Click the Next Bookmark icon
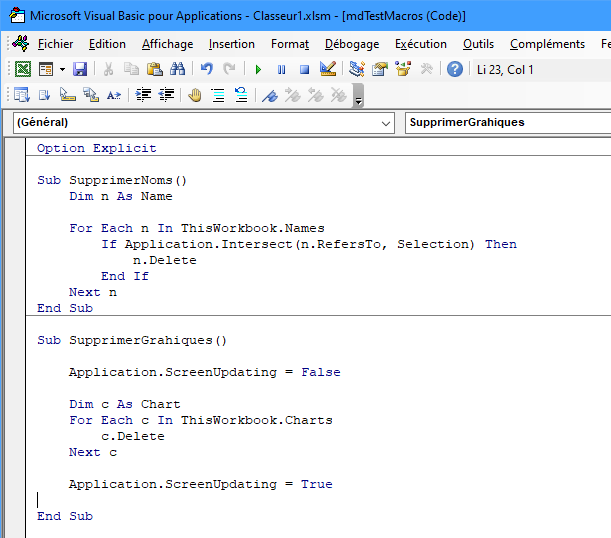Viewport: 611px width, 538px height. [x=293, y=95]
